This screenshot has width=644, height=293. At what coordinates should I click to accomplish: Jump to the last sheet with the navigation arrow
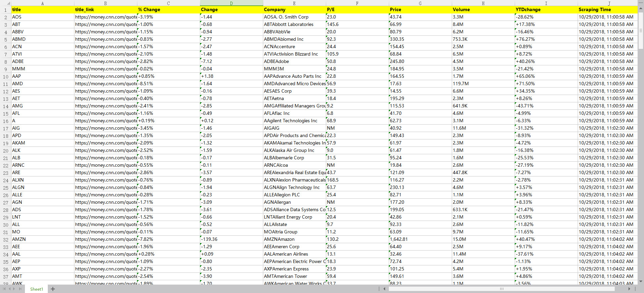tap(20, 289)
